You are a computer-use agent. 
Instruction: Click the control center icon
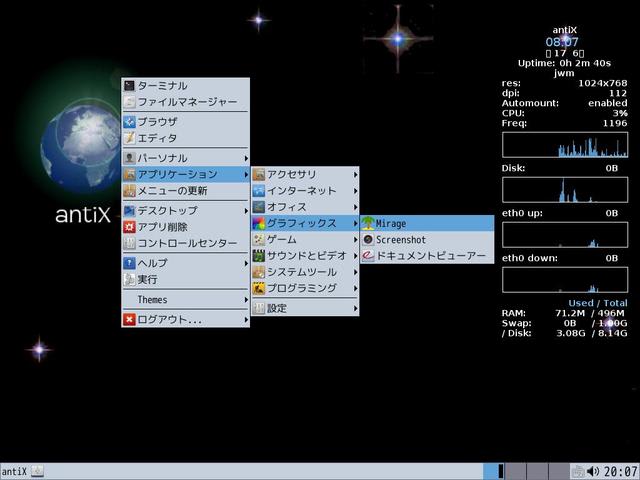pyautogui.click(x=129, y=243)
